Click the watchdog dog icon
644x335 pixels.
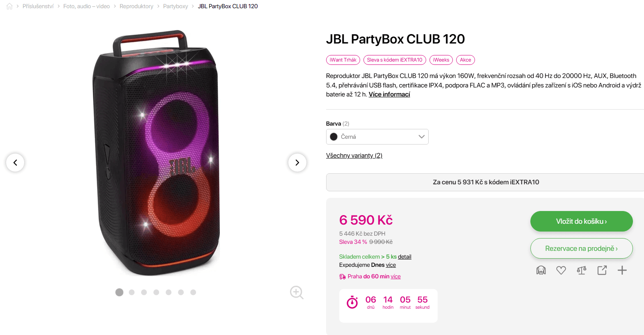pos(541,270)
